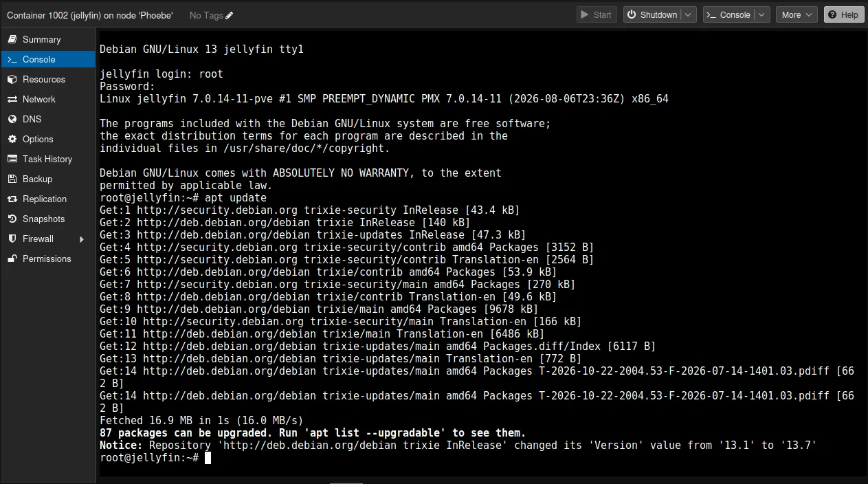Open Firewall via its shield icon
Screen dimensions: 868x484
[12, 239]
